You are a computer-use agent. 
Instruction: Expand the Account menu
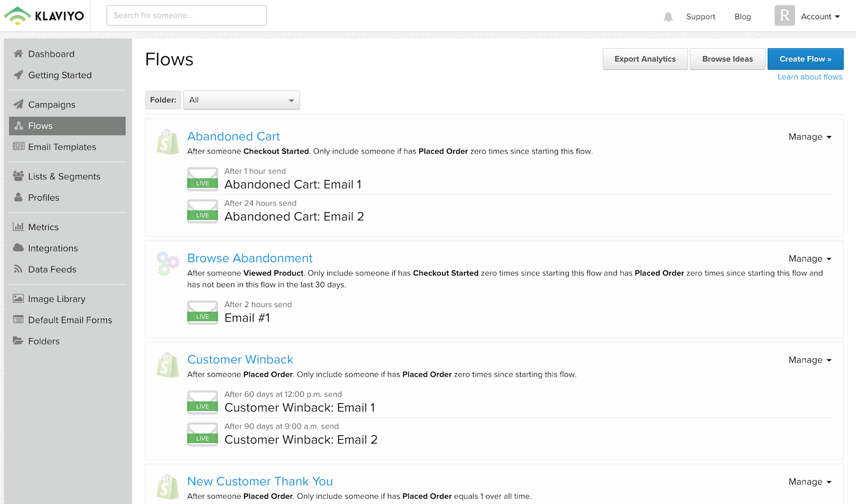pyautogui.click(x=820, y=17)
